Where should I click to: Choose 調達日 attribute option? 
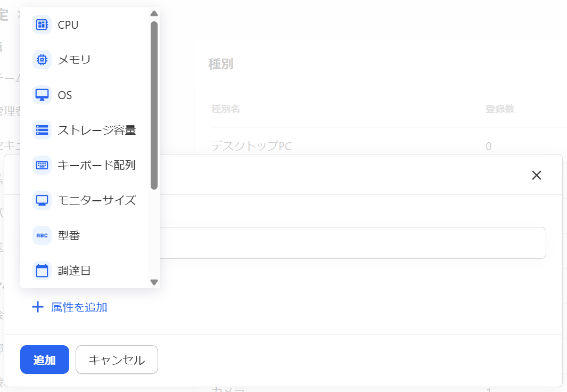pyautogui.click(x=85, y=271)
